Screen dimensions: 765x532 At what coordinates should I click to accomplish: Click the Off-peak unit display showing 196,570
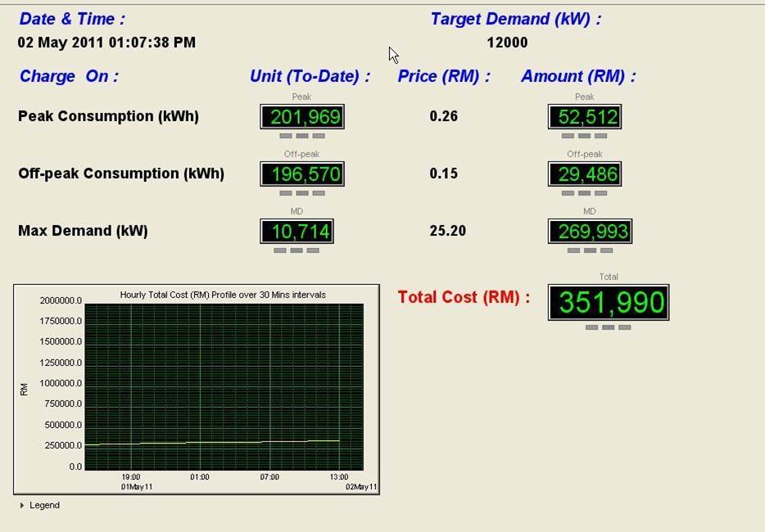(301, 174)
